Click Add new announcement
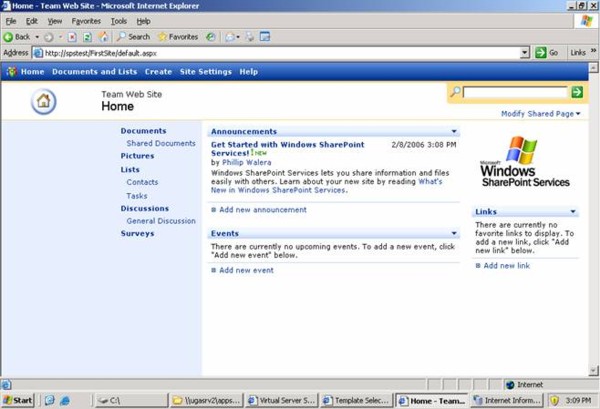Screen dimensions: 600x409 (x=263, y=210)
